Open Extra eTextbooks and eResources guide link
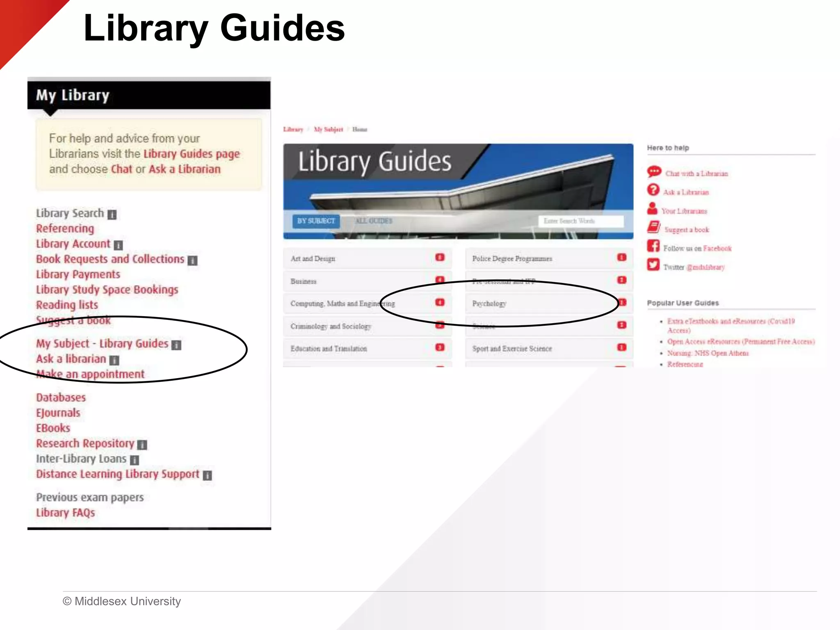 pyautogui.click(x=731, y=326)
